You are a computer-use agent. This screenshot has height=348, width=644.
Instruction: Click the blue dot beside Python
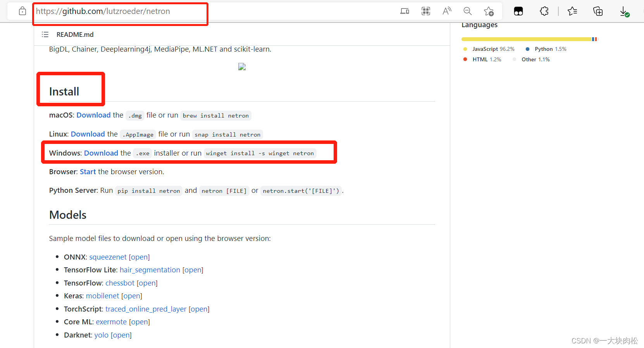tap(527, 49)
